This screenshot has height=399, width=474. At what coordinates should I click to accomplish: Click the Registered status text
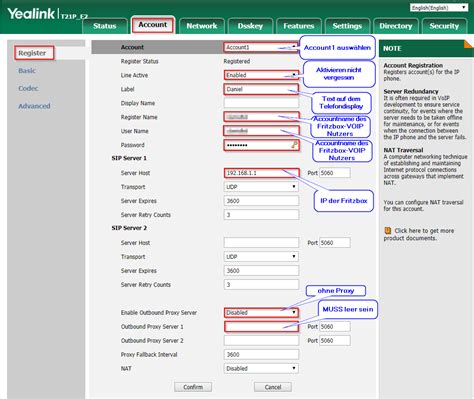(237, 61)
